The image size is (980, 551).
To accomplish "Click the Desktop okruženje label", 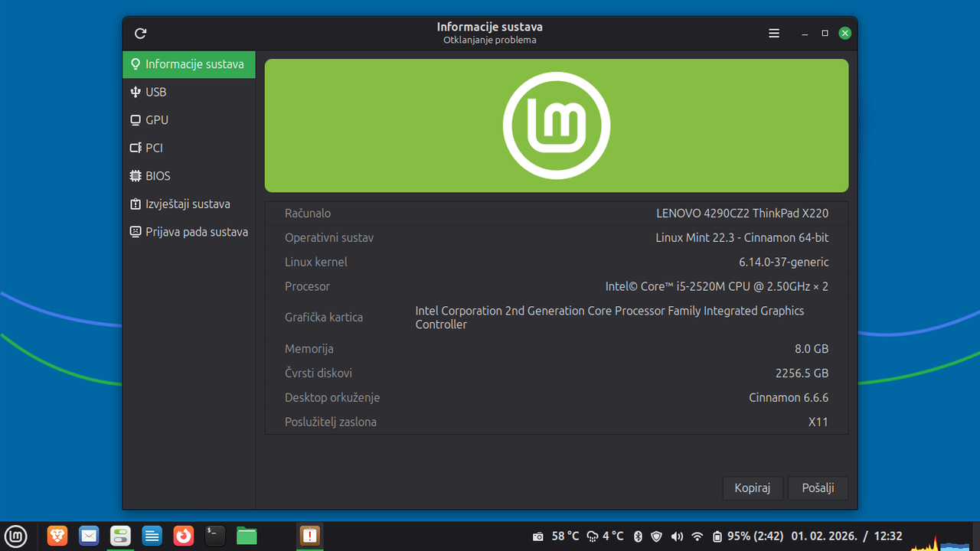I will (x=332, y=398).
